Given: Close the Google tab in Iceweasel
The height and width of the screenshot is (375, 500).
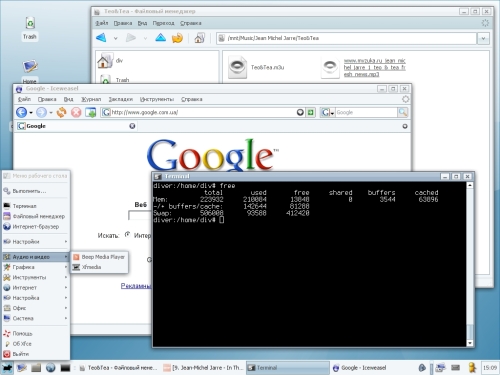Looking at the screenshot, I should coord(132,126).
